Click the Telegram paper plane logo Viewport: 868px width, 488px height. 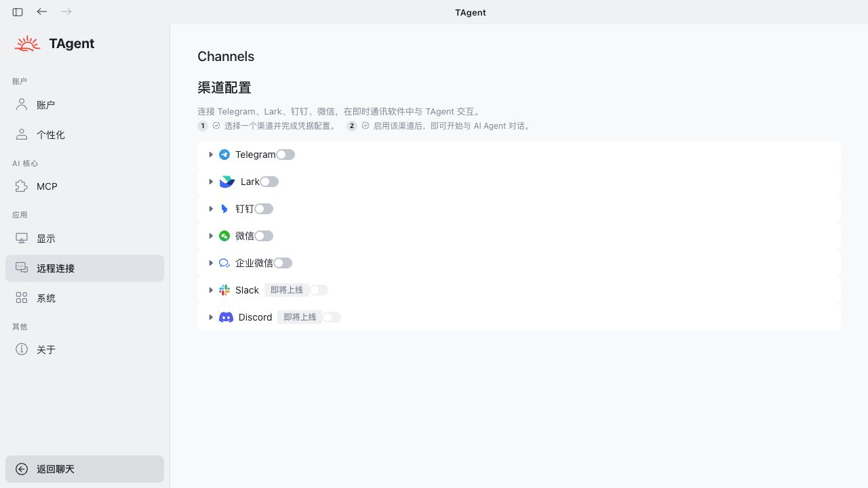(224, 155)
